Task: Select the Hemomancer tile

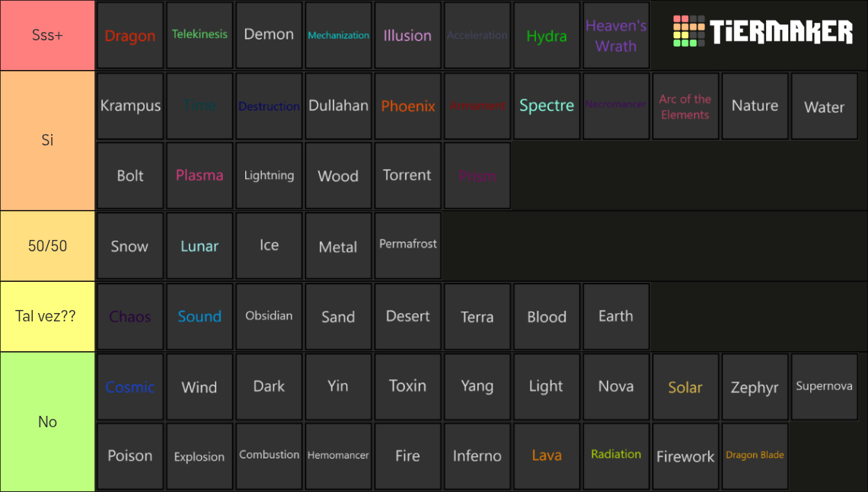Action: tap(338, 455)
